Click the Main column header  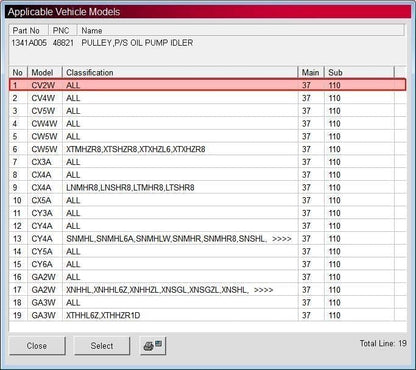pos(311,72)
